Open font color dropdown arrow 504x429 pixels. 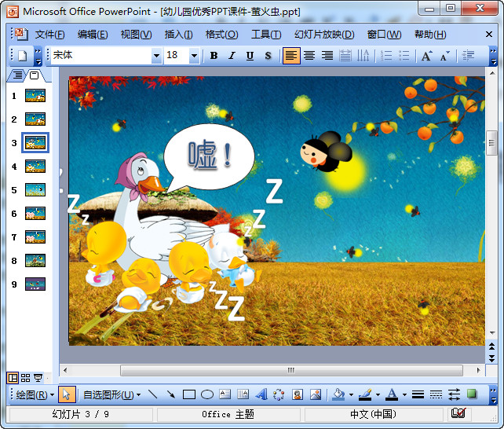point(404,394)
